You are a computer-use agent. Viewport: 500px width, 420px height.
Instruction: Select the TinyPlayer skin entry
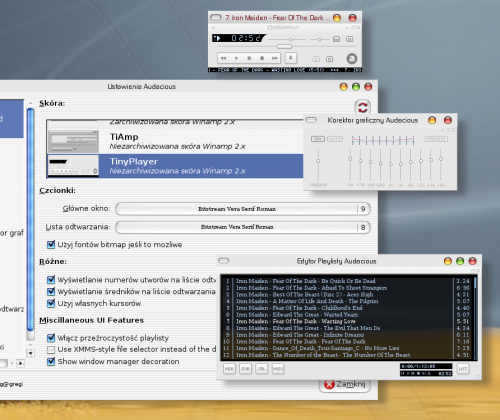(x=175, y=166)
